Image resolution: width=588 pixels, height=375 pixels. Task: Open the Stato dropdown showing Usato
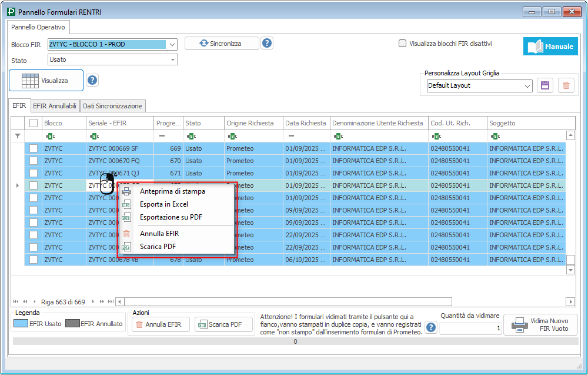click(x=172, y=59)
